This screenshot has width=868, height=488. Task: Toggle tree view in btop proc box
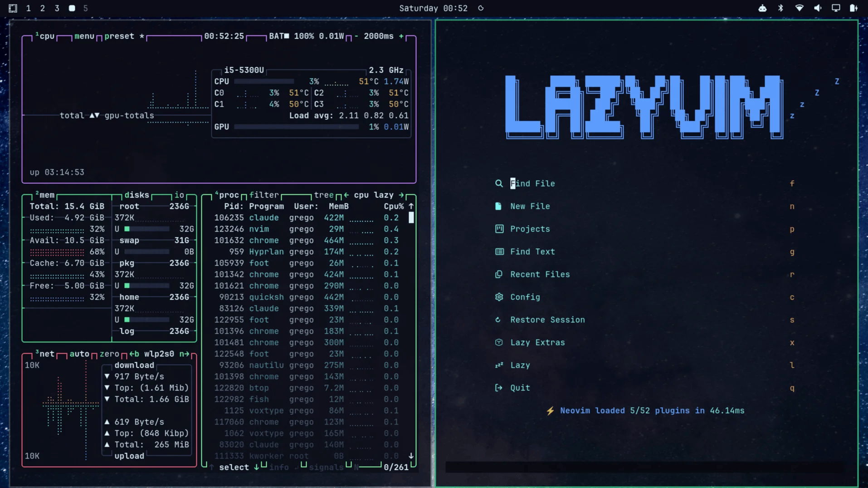(x=324, y=195)
